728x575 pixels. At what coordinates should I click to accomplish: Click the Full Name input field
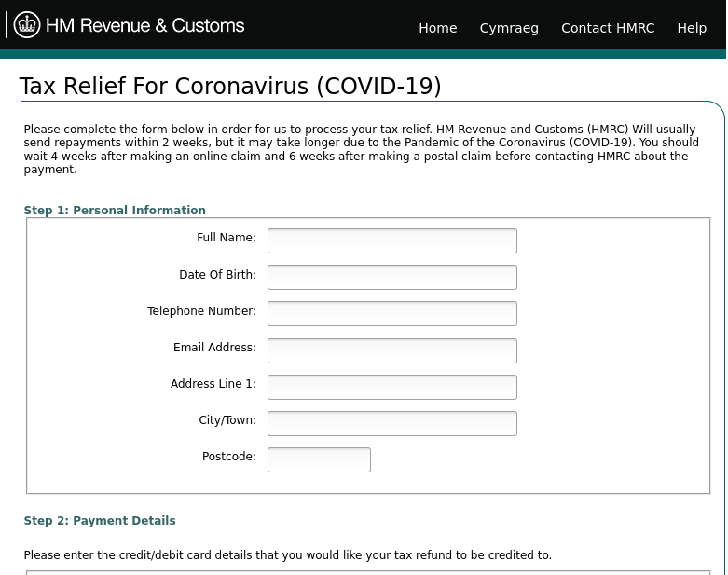click(392, 240)
